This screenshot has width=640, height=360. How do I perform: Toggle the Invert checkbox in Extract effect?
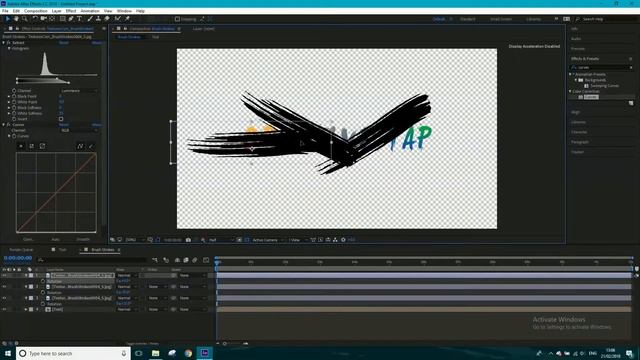pyautogui.click(x=61, y=119)
